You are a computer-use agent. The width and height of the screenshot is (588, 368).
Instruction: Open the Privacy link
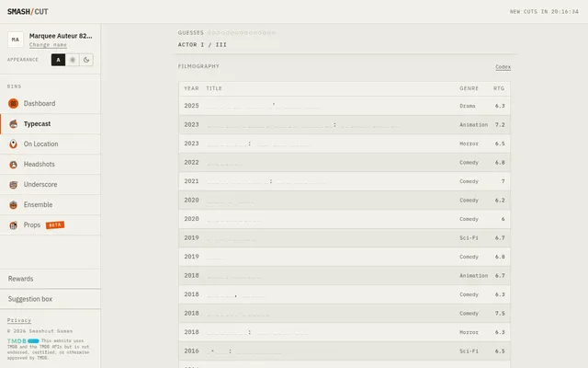pos(19,320)
